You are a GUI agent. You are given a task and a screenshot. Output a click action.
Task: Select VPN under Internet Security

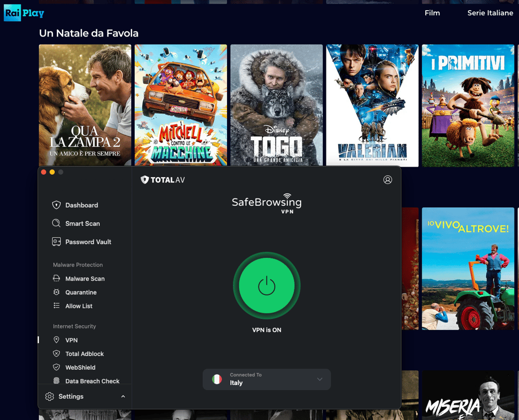[71, 340]
